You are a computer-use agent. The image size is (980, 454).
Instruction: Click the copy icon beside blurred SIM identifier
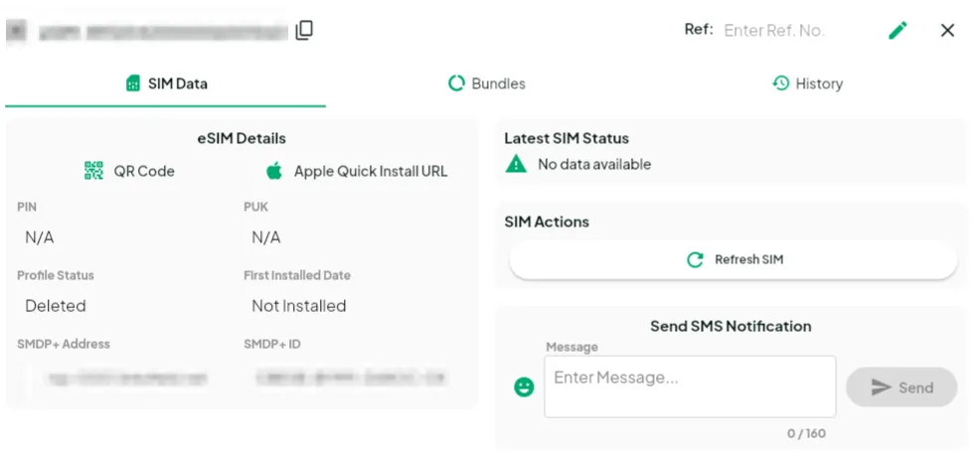tap(304, 30)
